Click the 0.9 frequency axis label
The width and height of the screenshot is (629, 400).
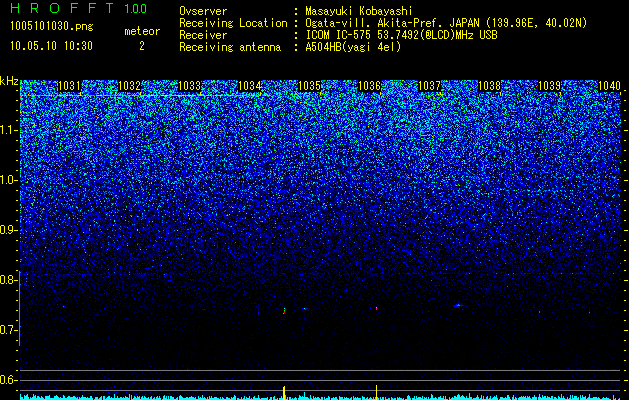point(8,230)
